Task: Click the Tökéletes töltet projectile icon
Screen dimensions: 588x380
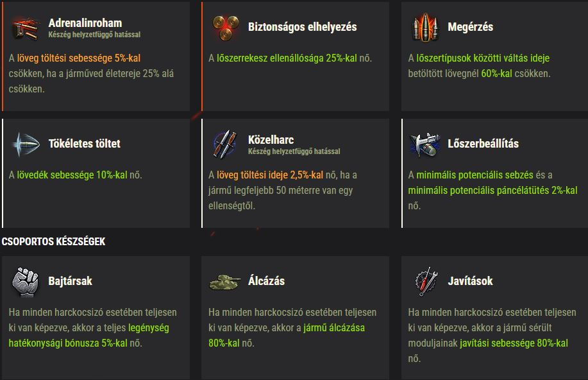Action: pos(26,144)
